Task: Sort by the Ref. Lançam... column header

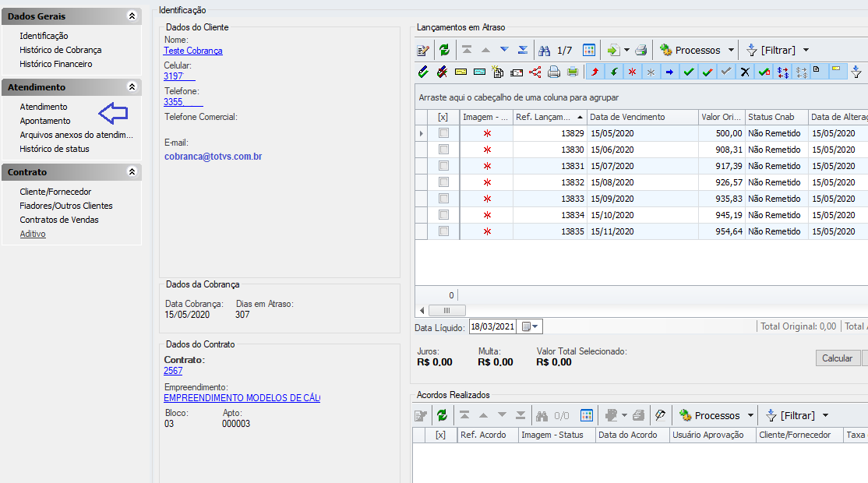Action: point(549,117)
